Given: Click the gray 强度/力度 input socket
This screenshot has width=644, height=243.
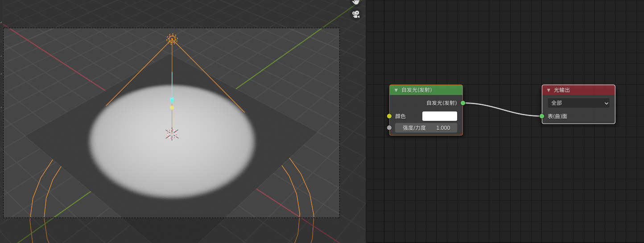Looking at the screenshot, I should coord(389,128).
